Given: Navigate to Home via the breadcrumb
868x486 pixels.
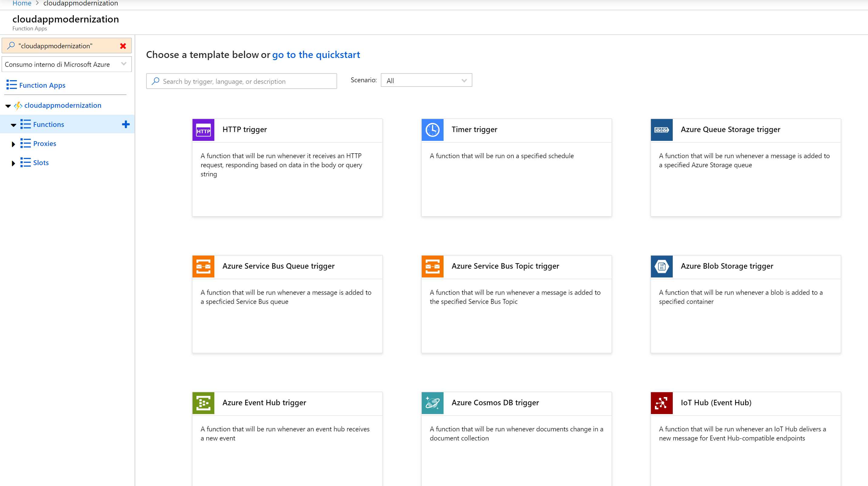Looking at the screenshot, I should (x=22, y=3).
